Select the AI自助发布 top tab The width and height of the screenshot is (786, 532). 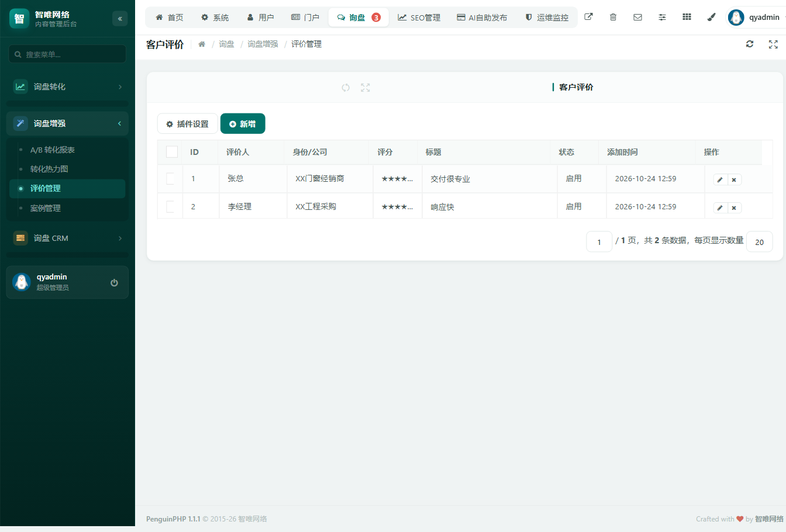(x=482, y=18)
